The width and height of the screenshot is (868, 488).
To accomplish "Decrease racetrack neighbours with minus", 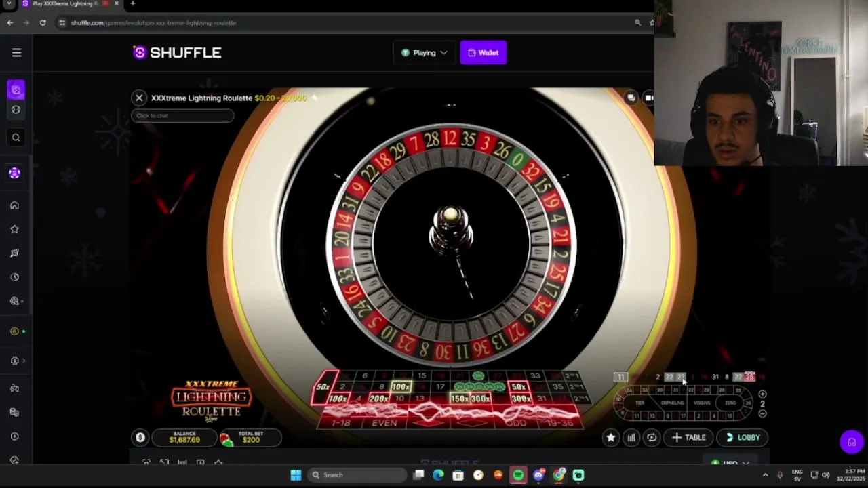I will point(762,413).
